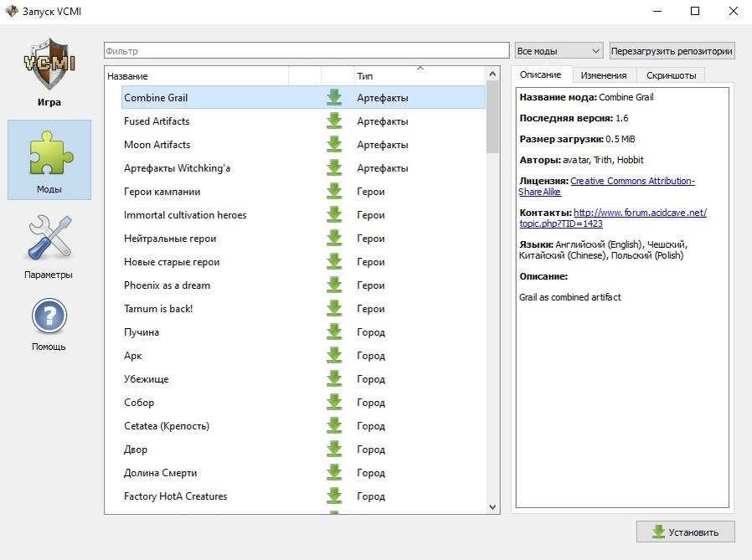Select the Артефакты Witchking'a row
Screen dimensions: 752x560
coord(304,167)
